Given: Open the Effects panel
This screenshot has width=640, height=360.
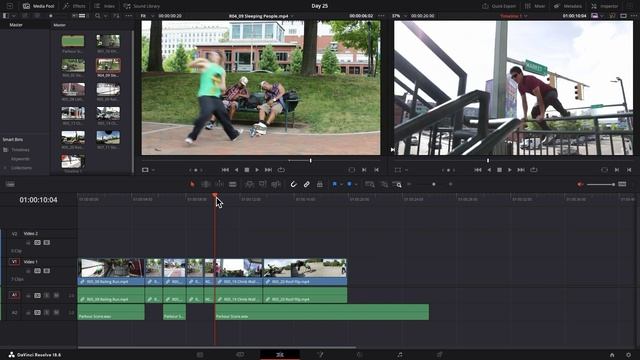Looking at the screenshot, I should [74, 6].
